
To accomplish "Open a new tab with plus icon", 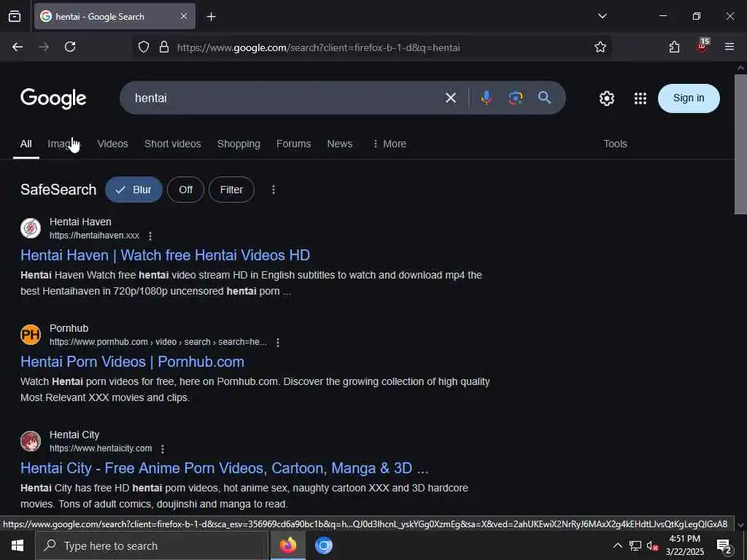I will coord(211,17).
